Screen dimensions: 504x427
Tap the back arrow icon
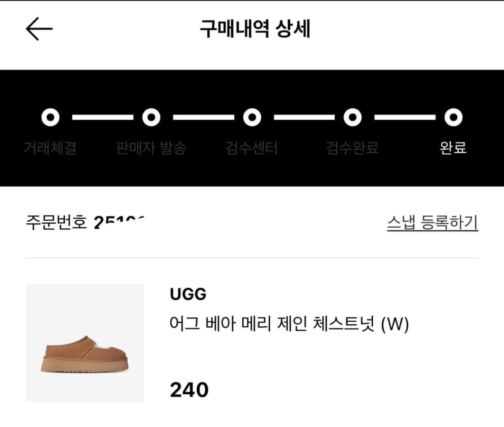[x=37, y=28]
